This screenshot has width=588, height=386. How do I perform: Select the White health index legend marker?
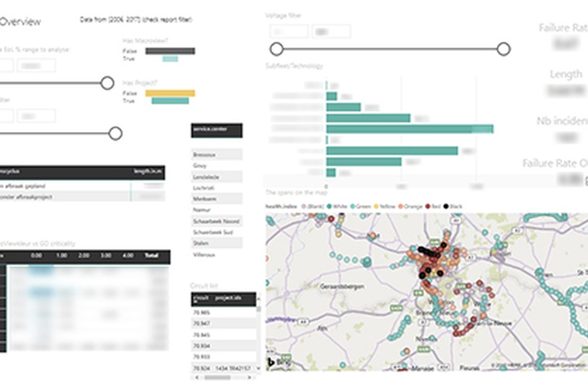[x=330, y=206]
